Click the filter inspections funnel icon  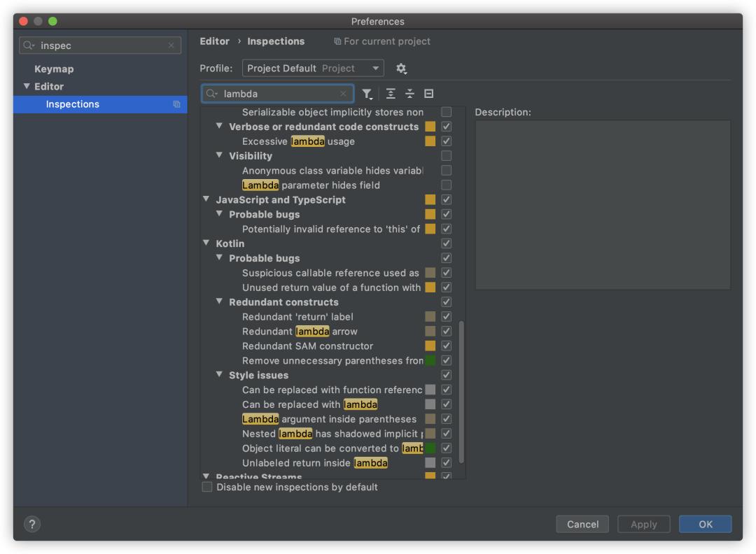pos(367,94)
